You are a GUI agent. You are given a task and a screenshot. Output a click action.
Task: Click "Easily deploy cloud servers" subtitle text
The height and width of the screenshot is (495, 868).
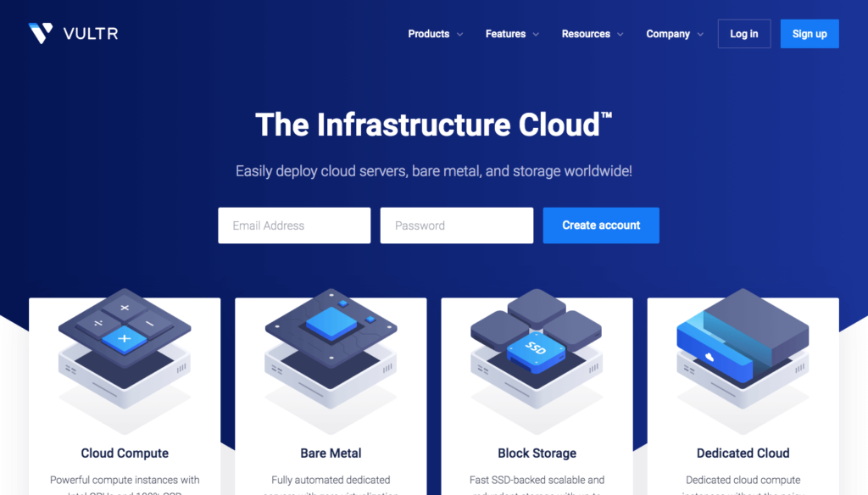433,171
